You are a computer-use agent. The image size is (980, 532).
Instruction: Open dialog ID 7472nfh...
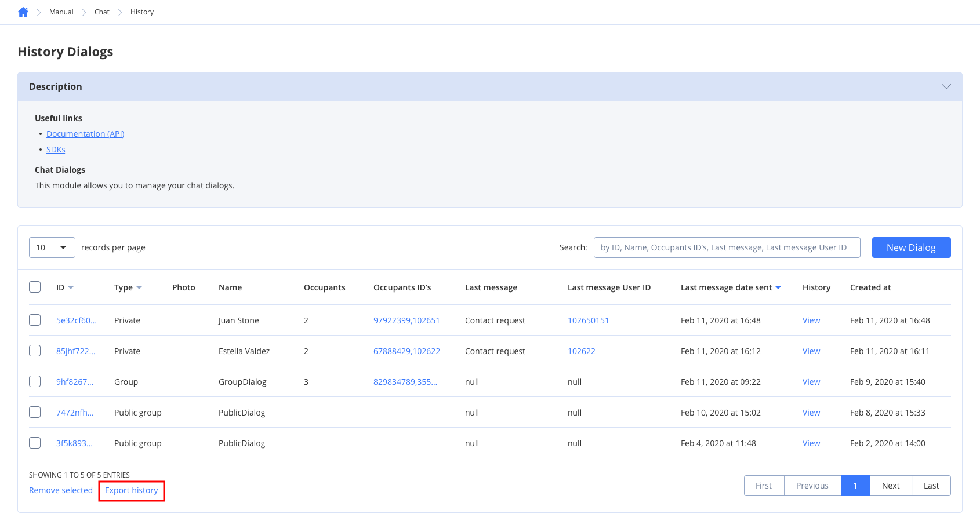(x=75, y=413)
